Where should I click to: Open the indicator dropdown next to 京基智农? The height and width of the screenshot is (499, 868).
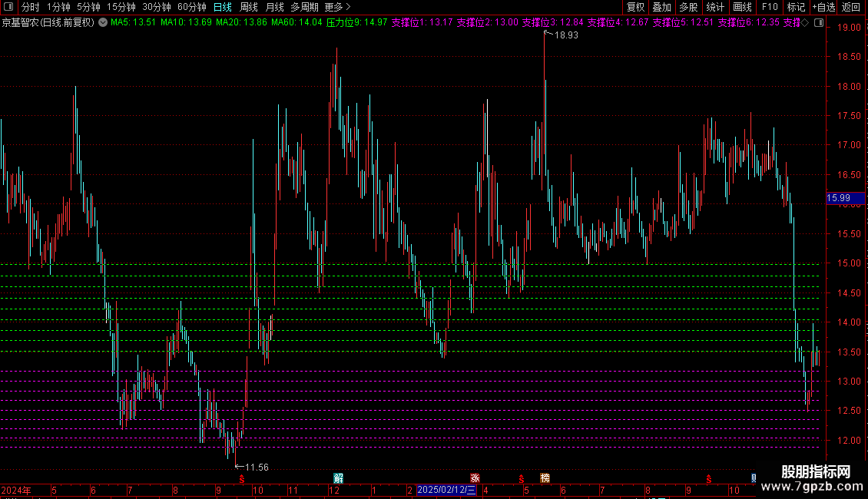(x=103, y=23)
